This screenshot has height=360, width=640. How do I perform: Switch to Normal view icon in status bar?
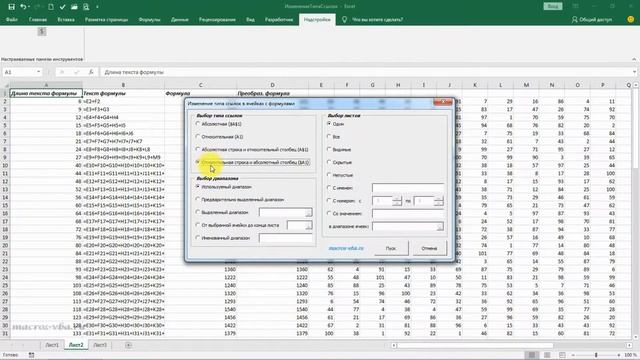pos(531,355)
